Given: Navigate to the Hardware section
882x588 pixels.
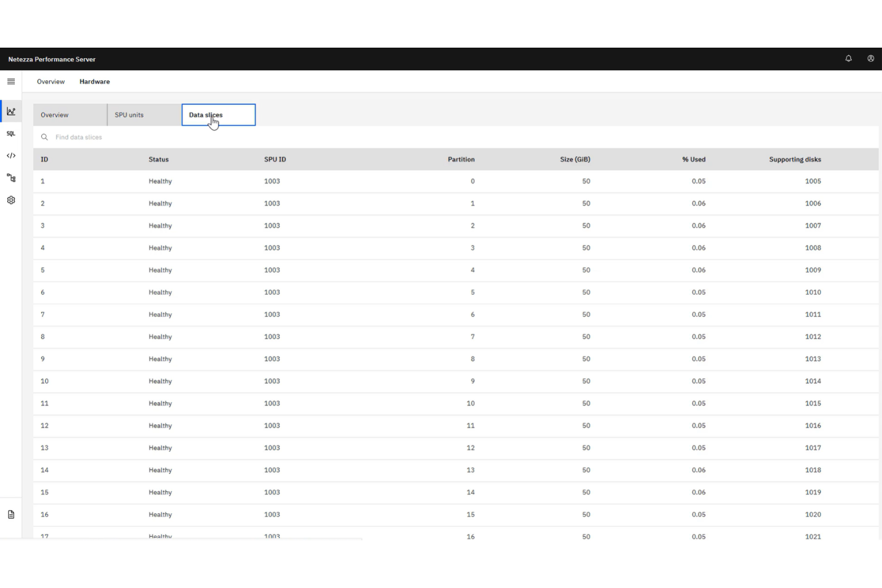Looking at the screenshot, I should click(94, 82).
